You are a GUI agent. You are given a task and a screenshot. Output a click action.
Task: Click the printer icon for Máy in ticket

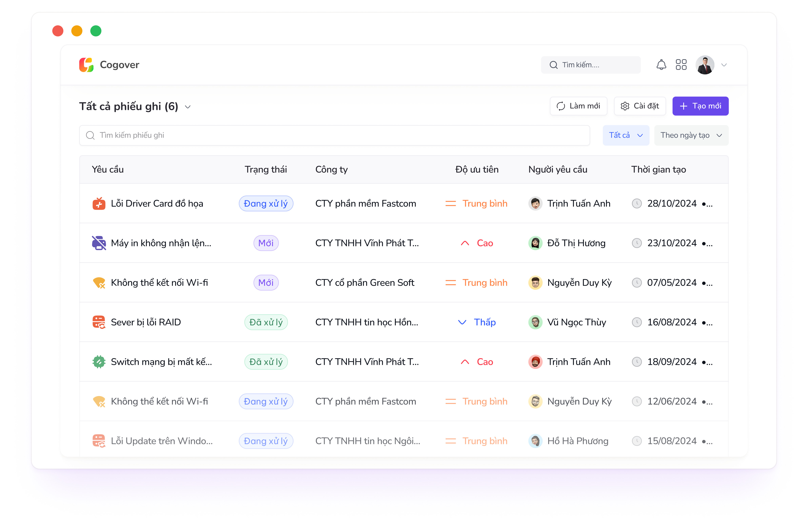pos(99,243)
